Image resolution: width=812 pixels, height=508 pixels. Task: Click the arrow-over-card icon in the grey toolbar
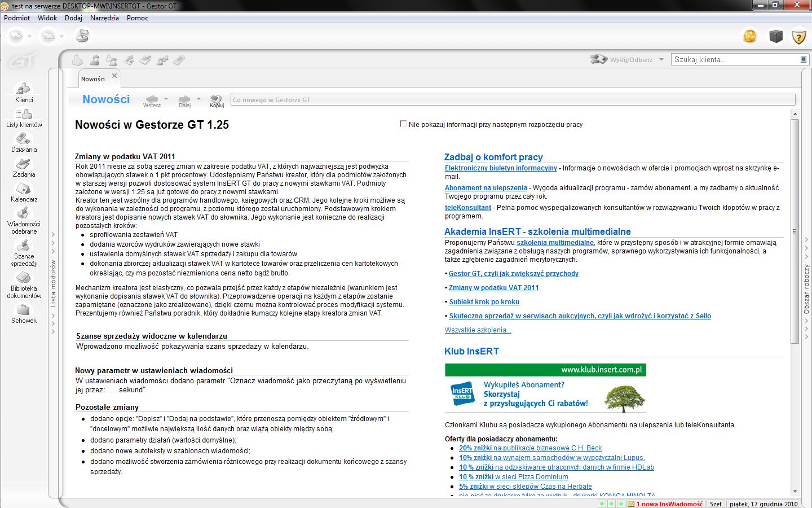129,60
